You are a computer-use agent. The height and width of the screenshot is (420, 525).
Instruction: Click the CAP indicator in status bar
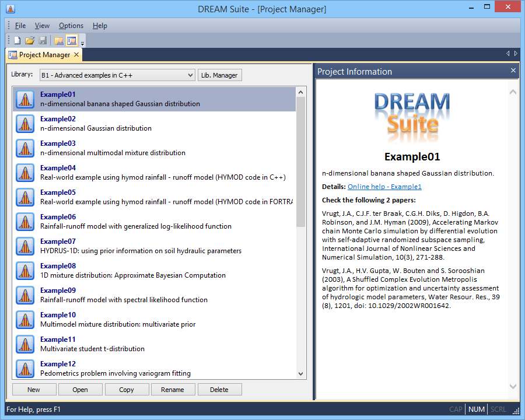456,409
